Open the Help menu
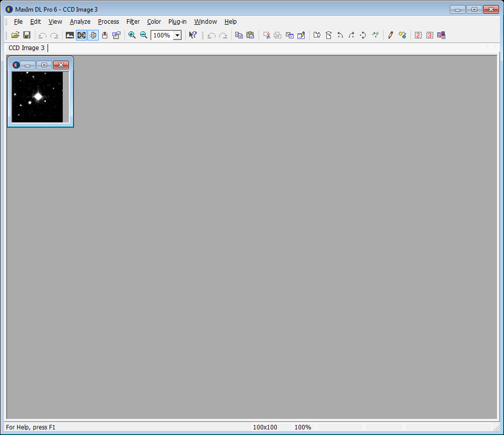The height and width of the screenshot is (435, 504). point(230,22)
